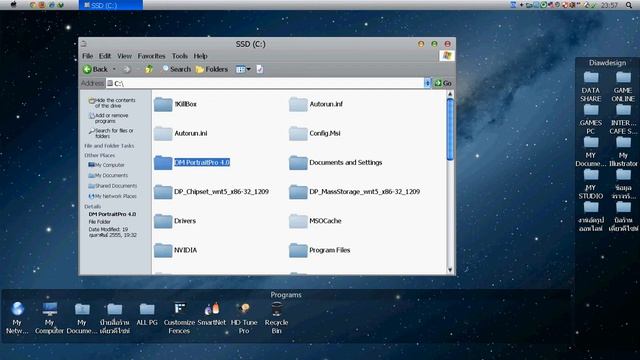Image resolution: width=640 pixels, height=360 pixels.
Task: Open the NVIDIA folder
Action: click(176, 250)
